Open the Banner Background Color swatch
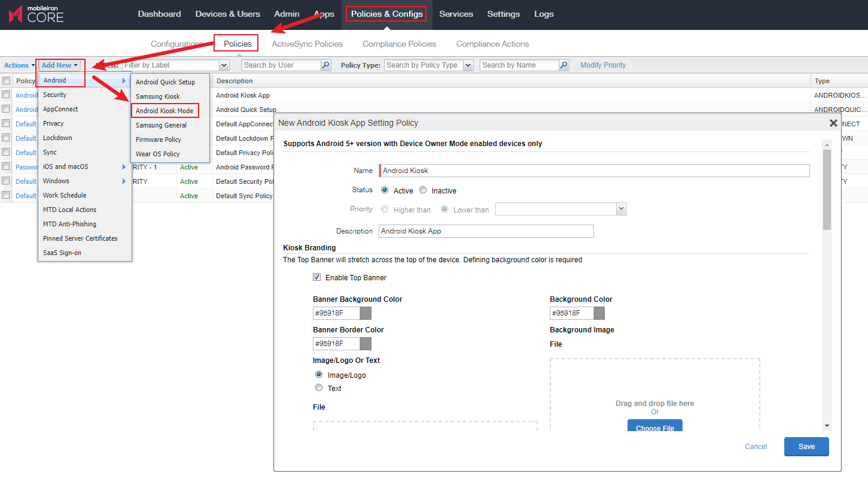Screen dimensions: 868x497 [366, 313]
